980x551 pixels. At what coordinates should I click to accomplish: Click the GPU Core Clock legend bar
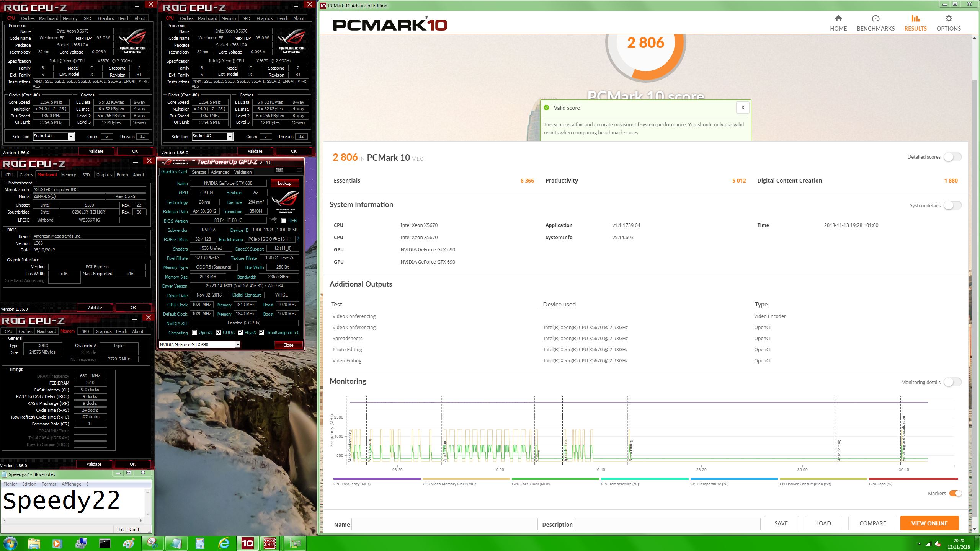coord(555,479)
